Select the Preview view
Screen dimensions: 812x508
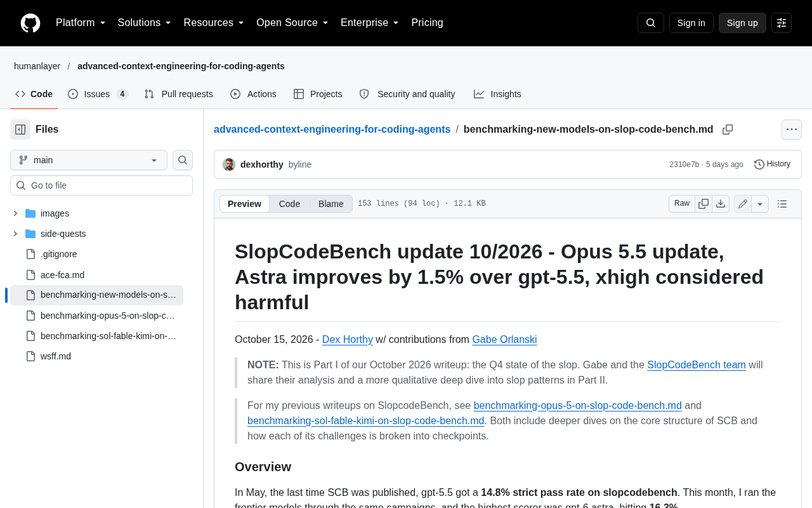pyautogui.click(x=244, y=204)
